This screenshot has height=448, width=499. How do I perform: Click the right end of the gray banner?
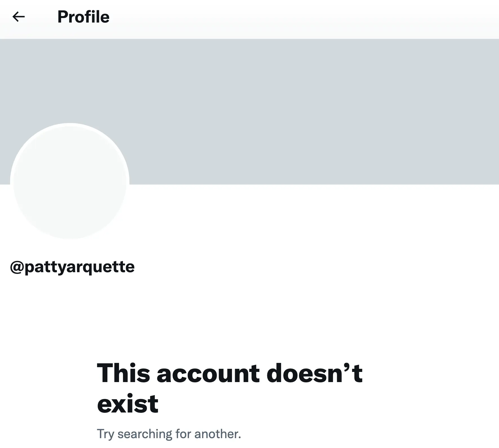coord(479,113)
